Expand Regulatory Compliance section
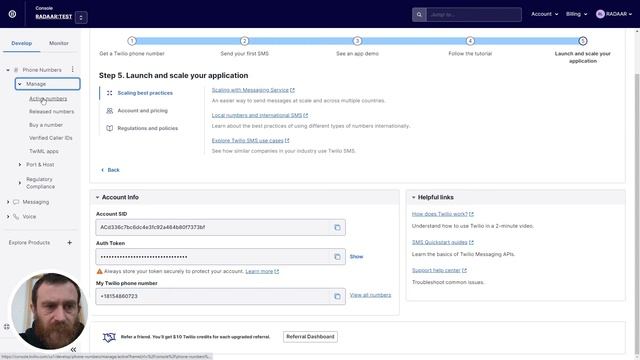 coord(20,183)
